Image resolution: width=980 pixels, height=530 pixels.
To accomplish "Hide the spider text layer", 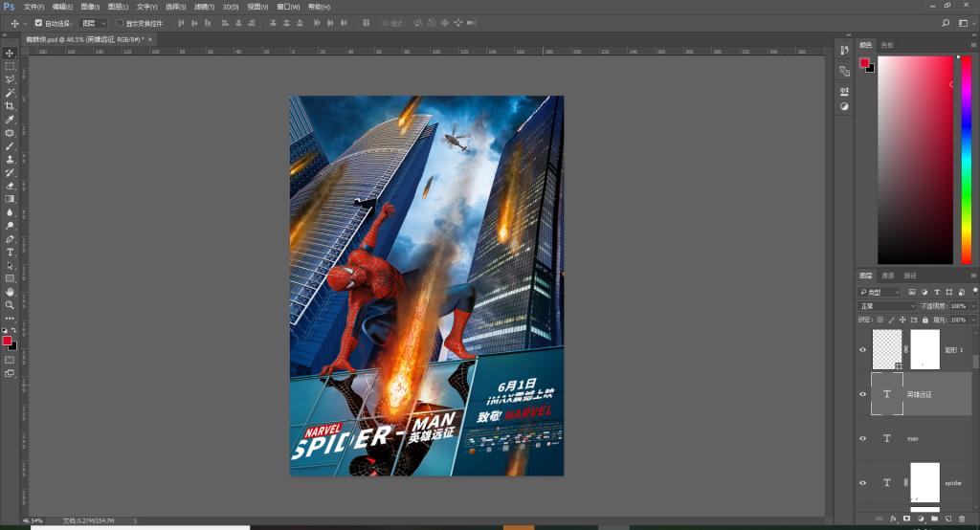I will tap(863, 483).
